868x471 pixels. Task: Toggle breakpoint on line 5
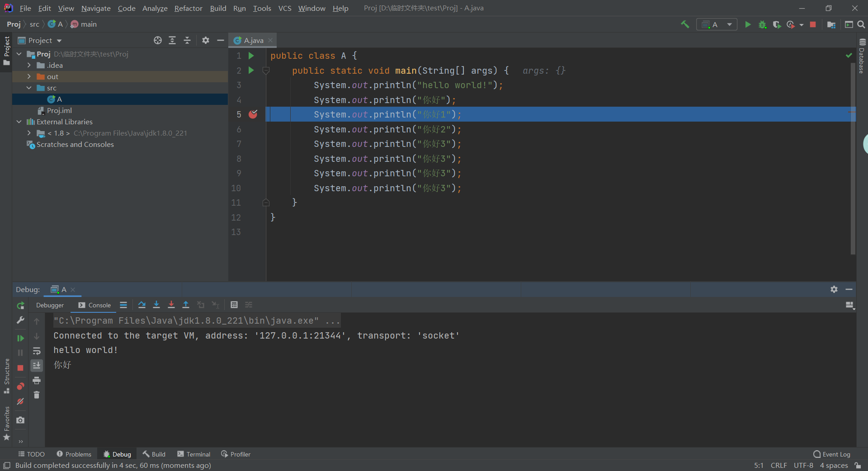pyautogui.click(x=253, y=114)
